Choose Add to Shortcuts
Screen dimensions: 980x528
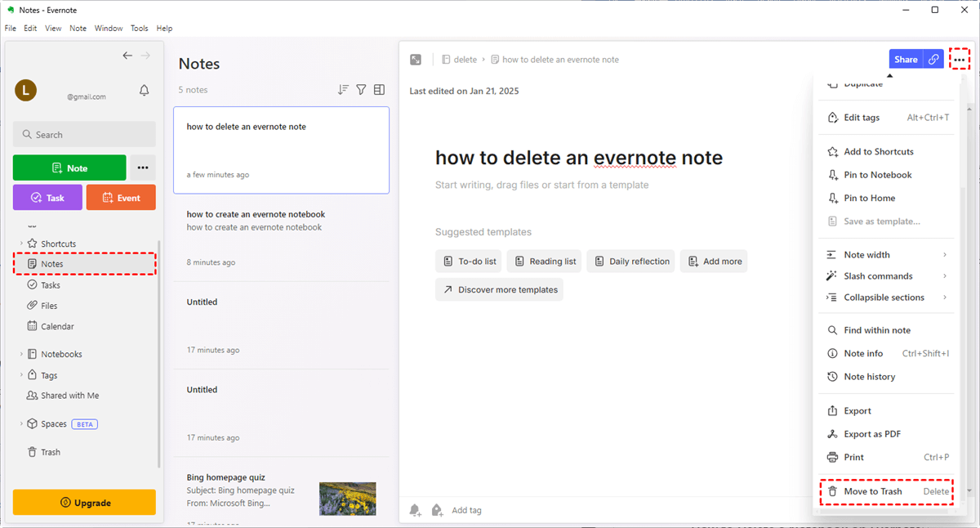(887, 152)
